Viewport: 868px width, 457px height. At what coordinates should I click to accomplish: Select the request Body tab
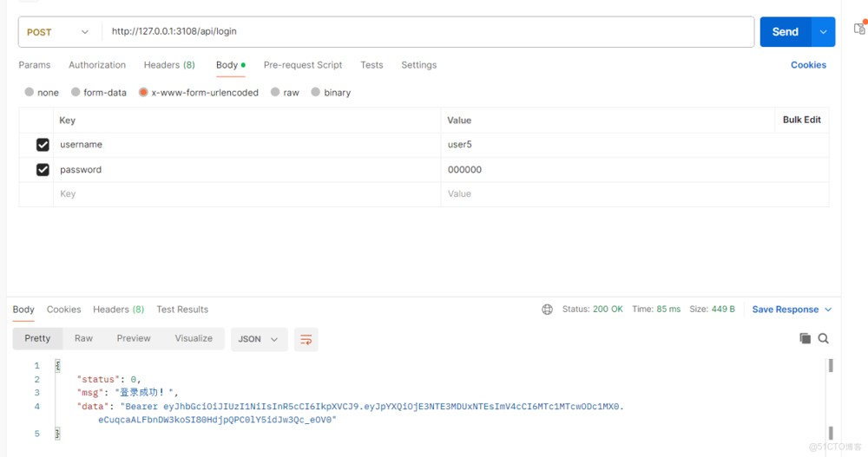(230, 65)
